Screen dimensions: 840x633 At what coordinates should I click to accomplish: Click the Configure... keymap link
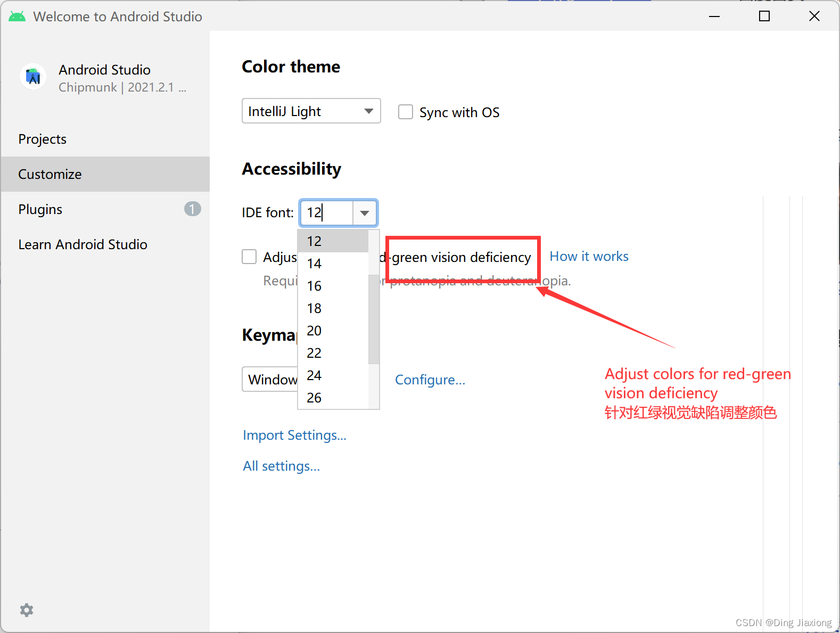pyautogui.click(x=430, y=380)
